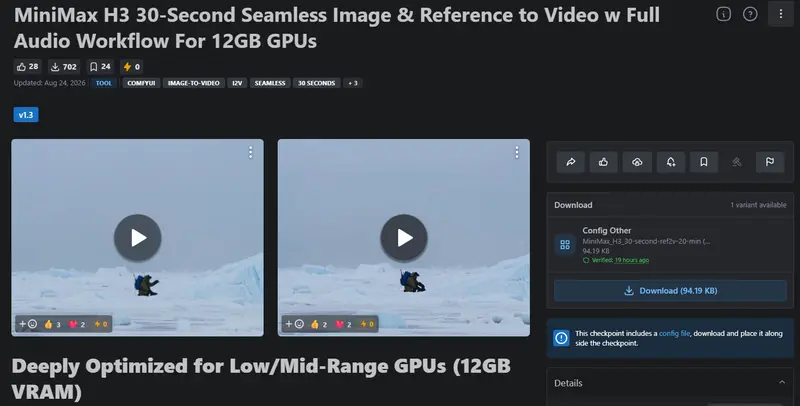Image resolution: width=800 pixels, height=406 pixels.
Task: Click the thumbs-up count showing 28
Action: (28, 66)
